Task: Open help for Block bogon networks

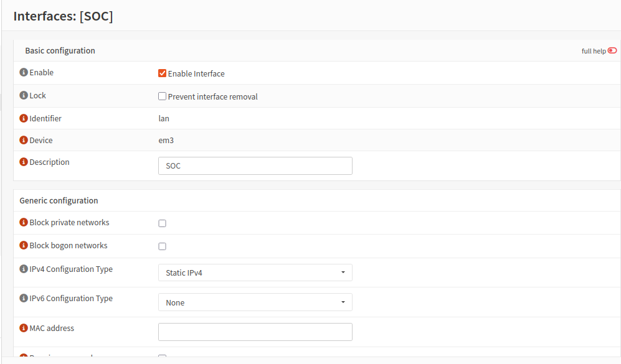Action: [x=24, y=246]
